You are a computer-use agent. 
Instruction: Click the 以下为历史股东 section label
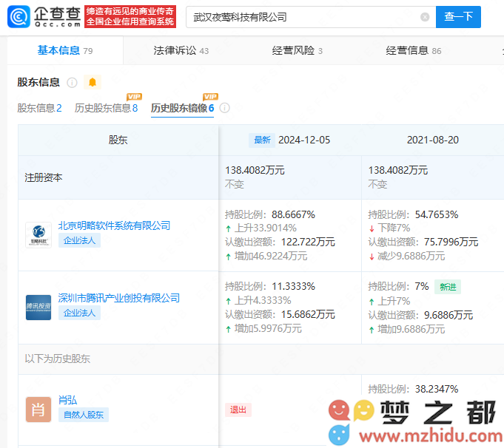coord(58,359)
